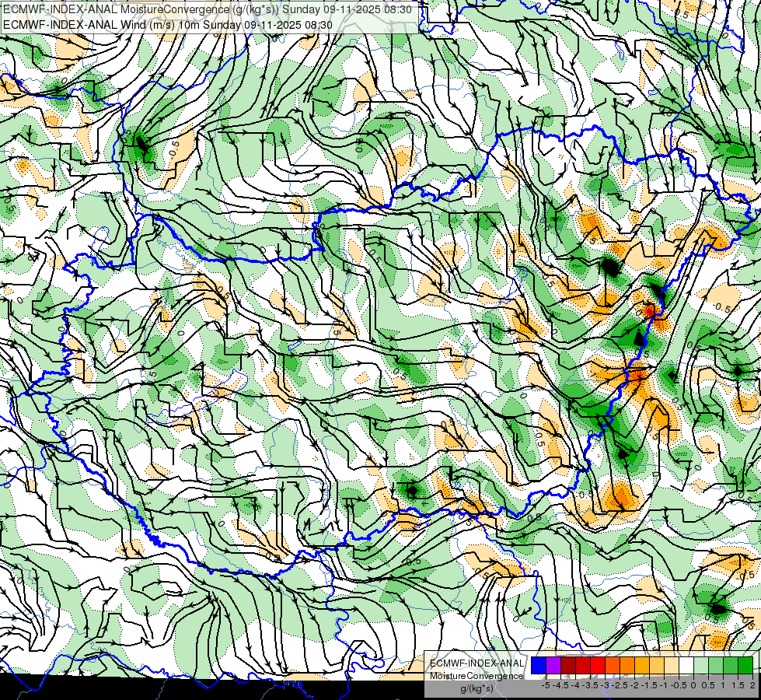Click the legend label ECMWF-INDEX-ANAL
The image size is (761, 700).
click(476, 663)
